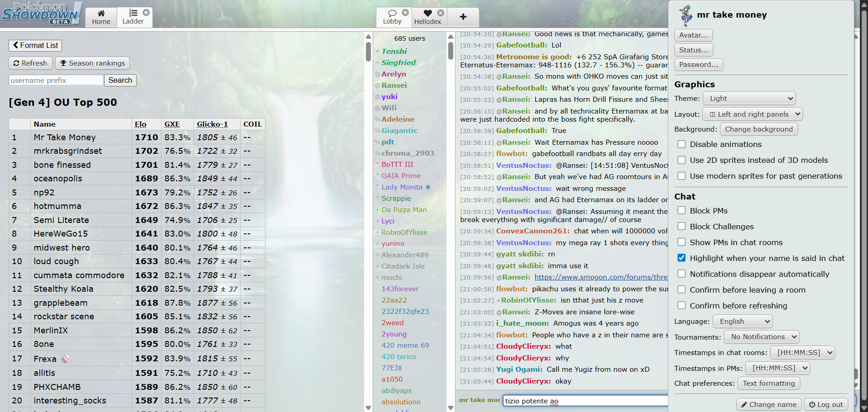Click ladder entry Mr Take Money
This screenshot has height=412, width=868.
click(65, 137)
